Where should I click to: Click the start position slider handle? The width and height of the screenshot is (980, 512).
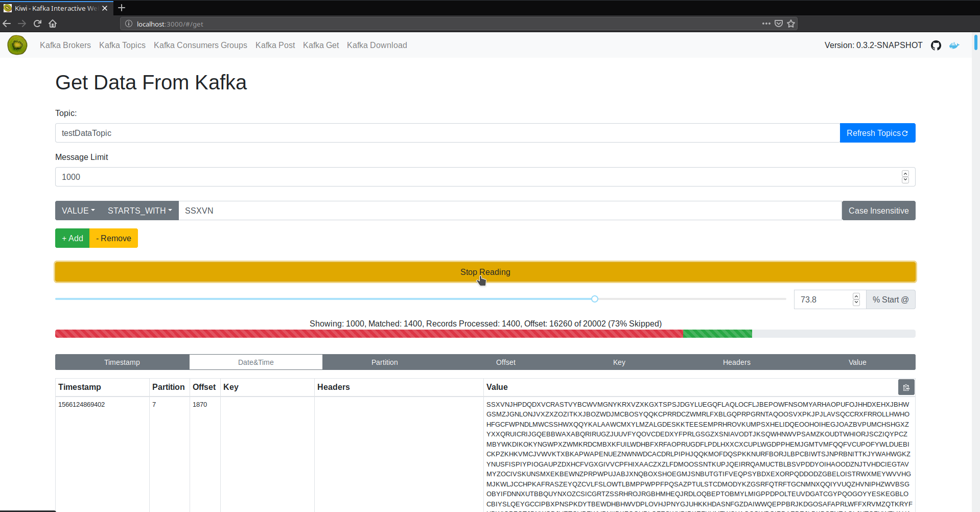click(595, 299)
